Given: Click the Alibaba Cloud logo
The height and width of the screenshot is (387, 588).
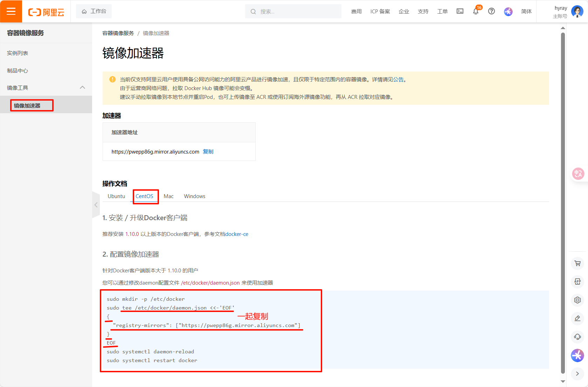Looking at the screenshot, I should [46, 12].
